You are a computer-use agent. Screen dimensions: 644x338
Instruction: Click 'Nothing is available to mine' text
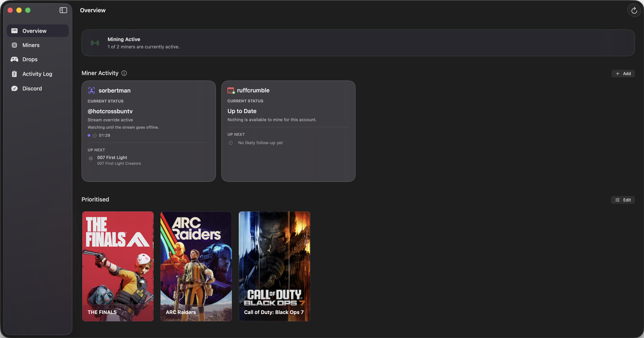pos(272,120)
